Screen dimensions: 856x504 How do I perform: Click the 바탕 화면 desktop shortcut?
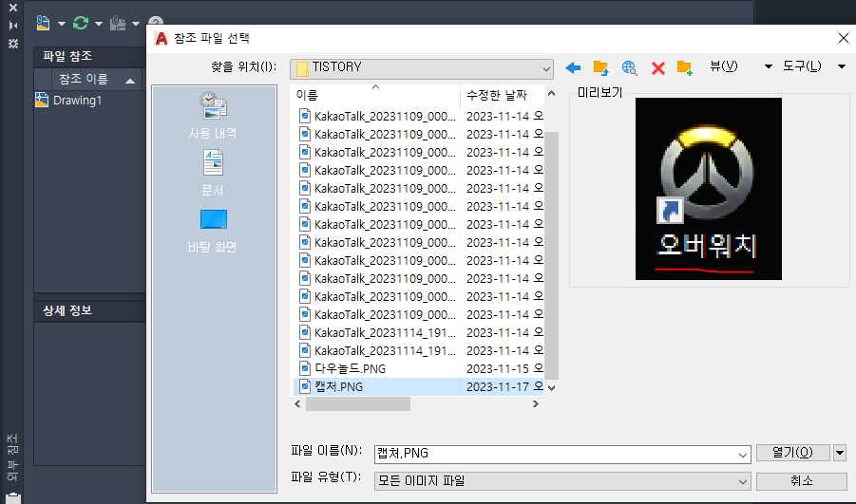213,232
